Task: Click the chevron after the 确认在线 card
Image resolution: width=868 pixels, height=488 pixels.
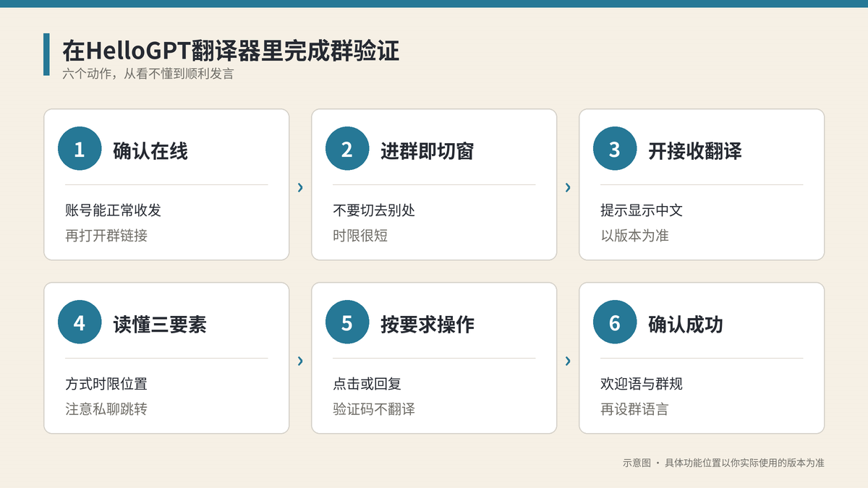Action: 300,188
